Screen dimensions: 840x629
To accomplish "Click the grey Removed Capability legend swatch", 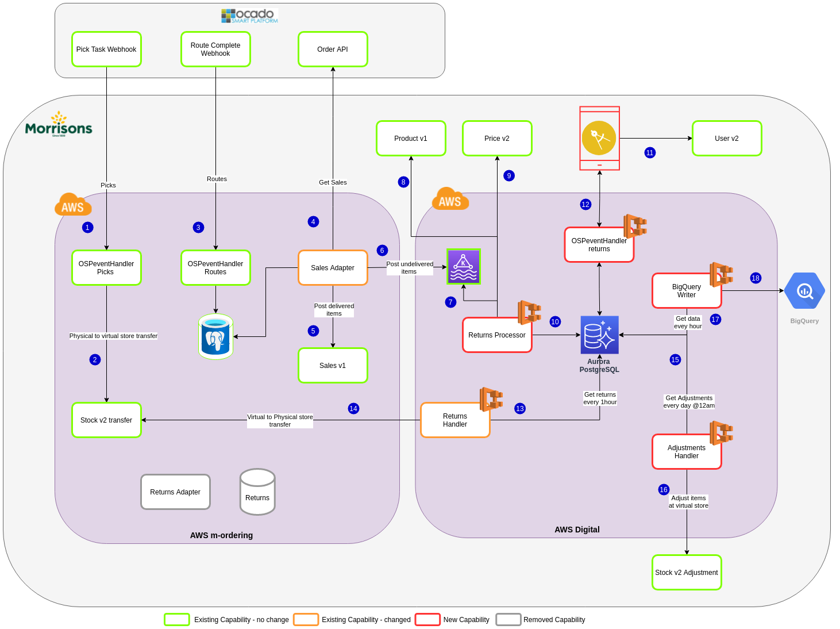I will [508, 619].
